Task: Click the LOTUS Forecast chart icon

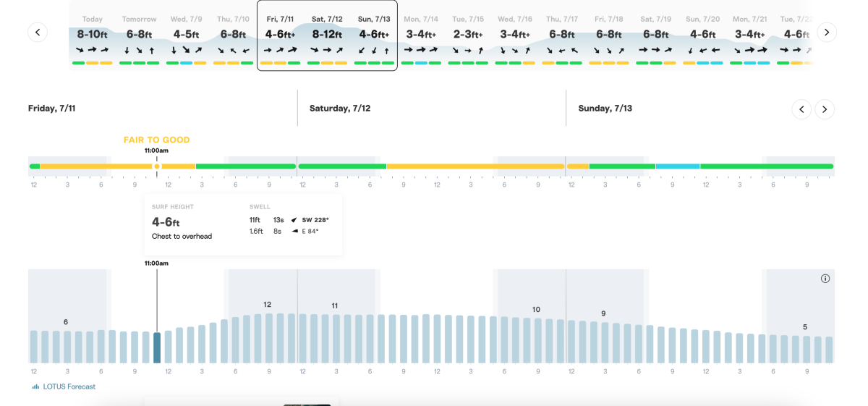Action: 35,386
